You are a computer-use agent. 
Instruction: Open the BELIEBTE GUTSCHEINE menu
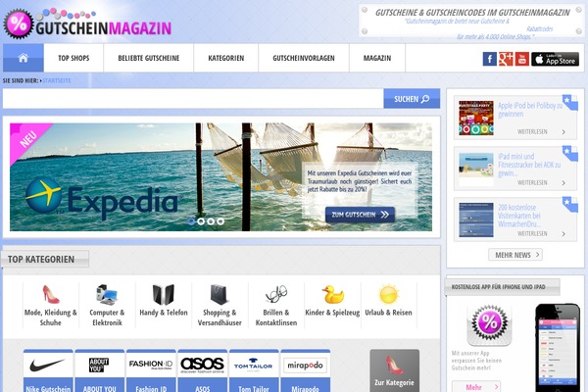pyautogui.click(x=149, y=58)
